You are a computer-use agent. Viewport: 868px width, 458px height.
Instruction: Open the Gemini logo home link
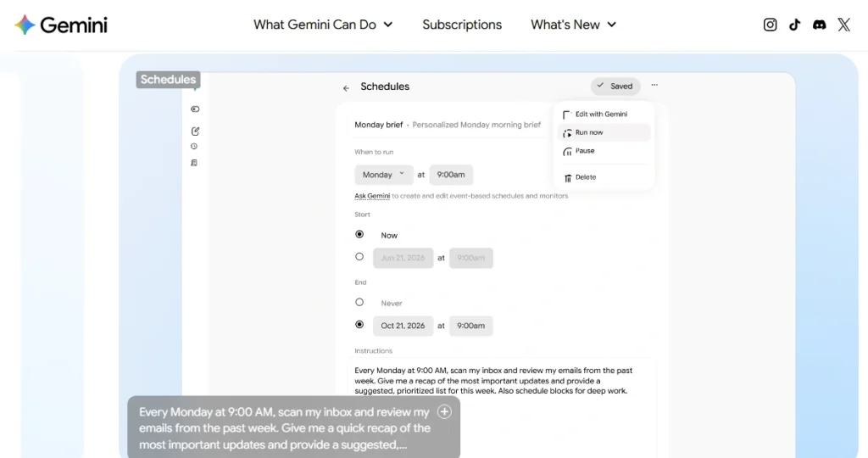[61, 25]
